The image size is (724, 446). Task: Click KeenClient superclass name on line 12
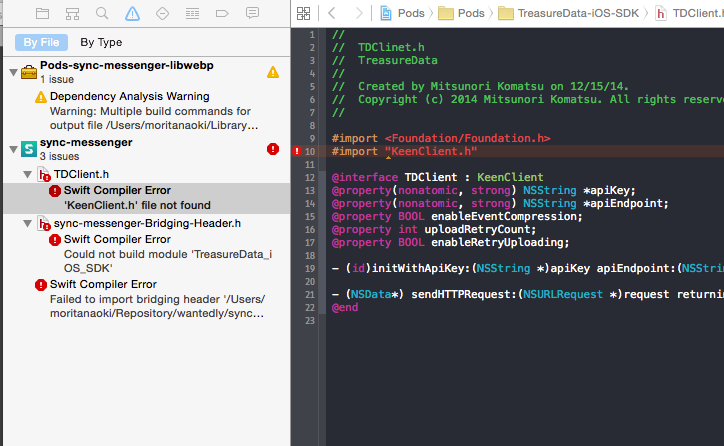pos(510,177)
